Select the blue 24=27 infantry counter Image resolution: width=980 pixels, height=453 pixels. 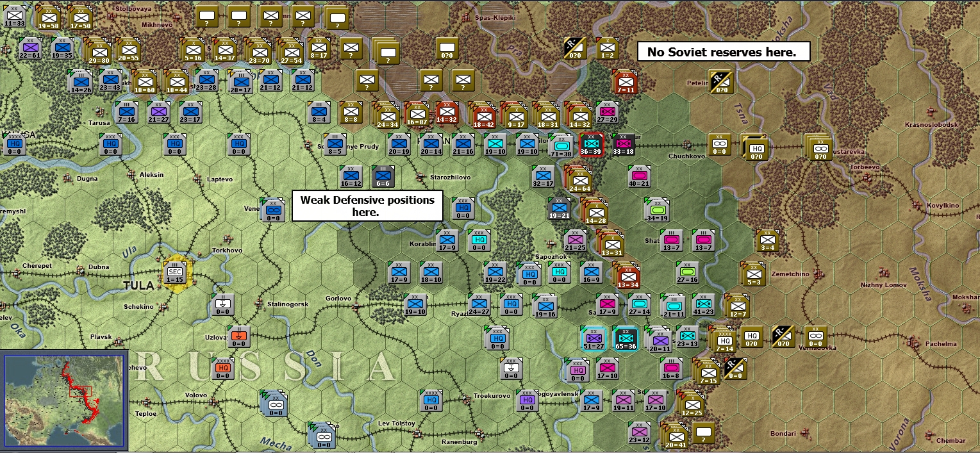pos(479,305)
